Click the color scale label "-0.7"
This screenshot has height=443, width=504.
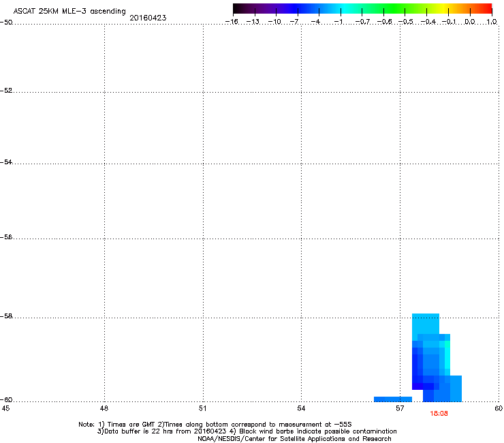(362, 22)
